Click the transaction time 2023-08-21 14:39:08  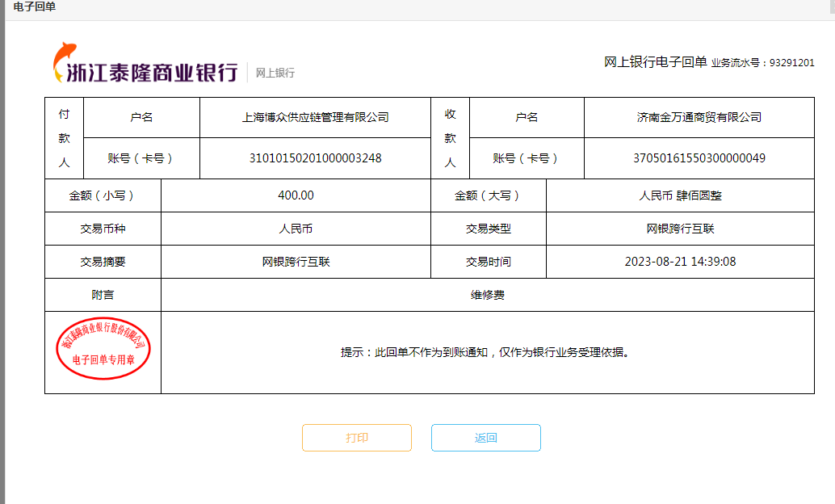point(680,262)
